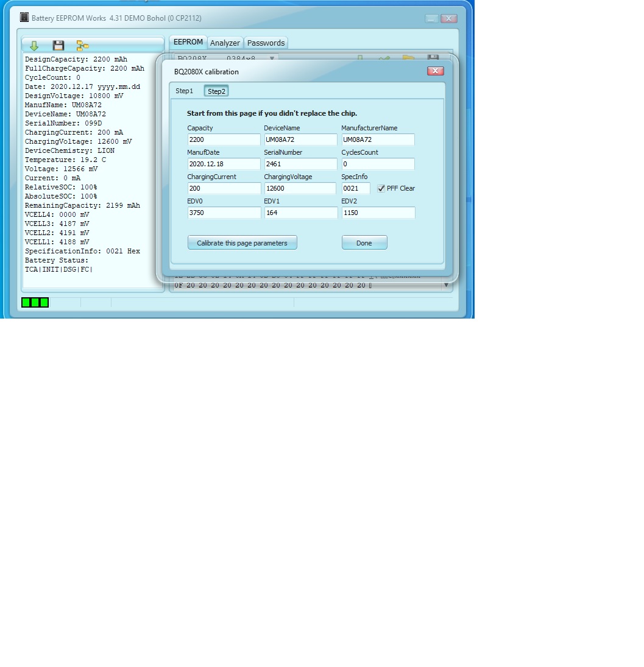
Task: Click the ManufName: UM08A72 line
Action: (x=63, y=105)
